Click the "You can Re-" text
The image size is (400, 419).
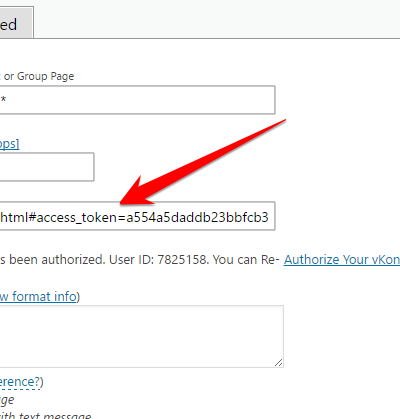(246, 260)
